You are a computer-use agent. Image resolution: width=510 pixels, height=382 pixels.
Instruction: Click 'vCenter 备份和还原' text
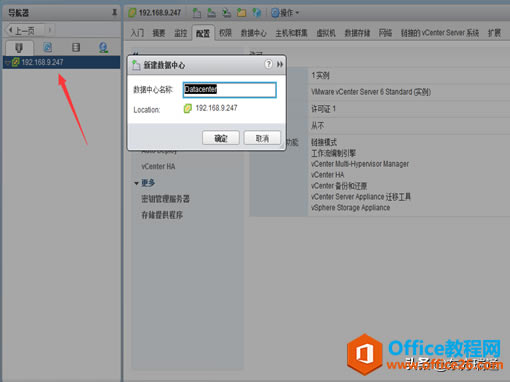(x=339, y=186)
